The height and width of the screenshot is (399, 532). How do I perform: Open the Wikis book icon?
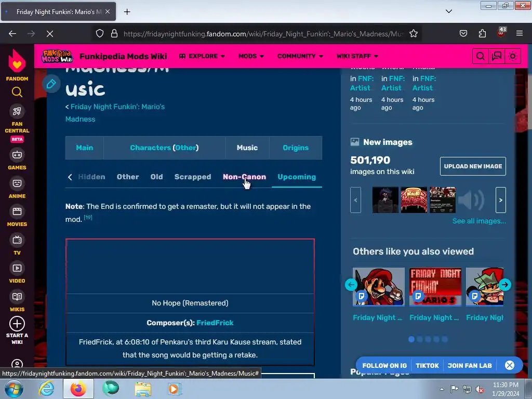pos(17,297)
